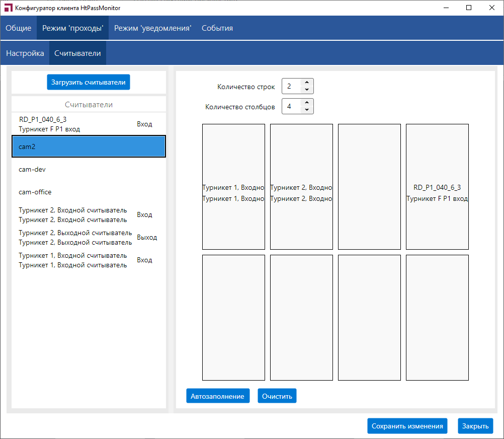Click 'Очистить' to clear the grid

click(x=277, y=396)
